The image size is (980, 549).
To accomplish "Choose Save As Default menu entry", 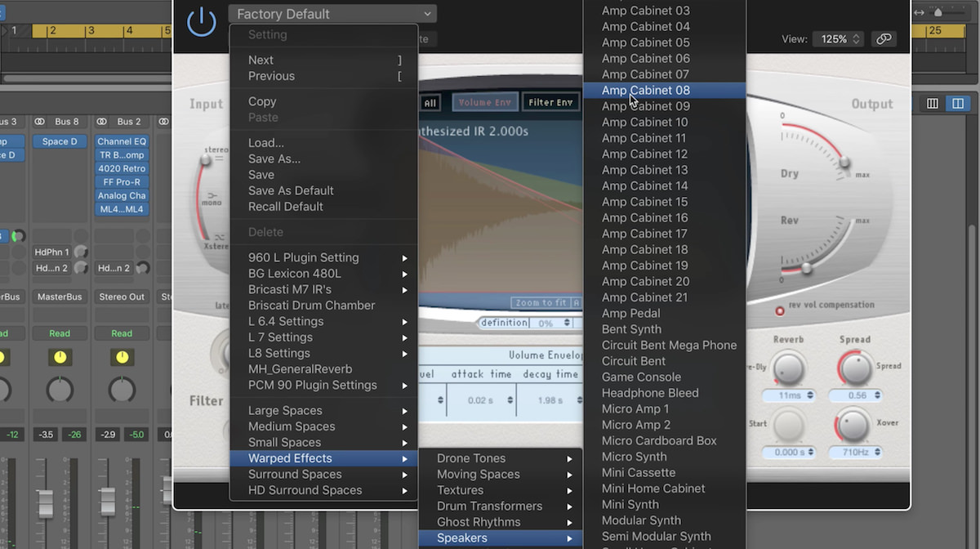I will (324, 190).
